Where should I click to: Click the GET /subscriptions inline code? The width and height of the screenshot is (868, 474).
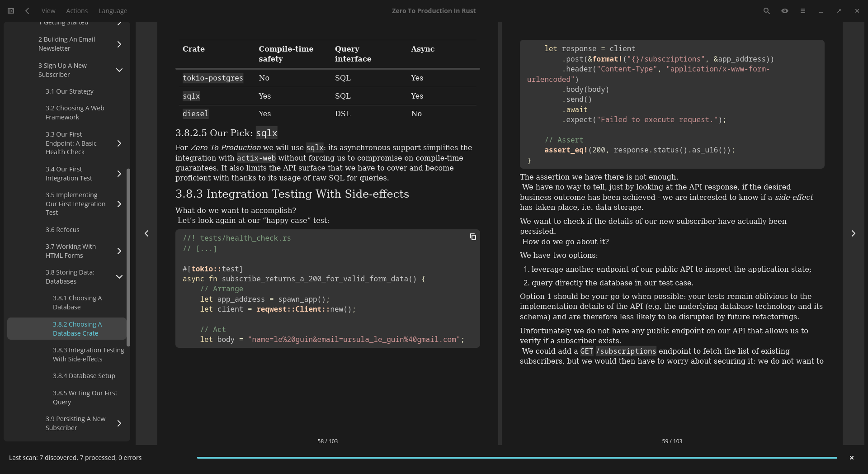click(618, 351)
